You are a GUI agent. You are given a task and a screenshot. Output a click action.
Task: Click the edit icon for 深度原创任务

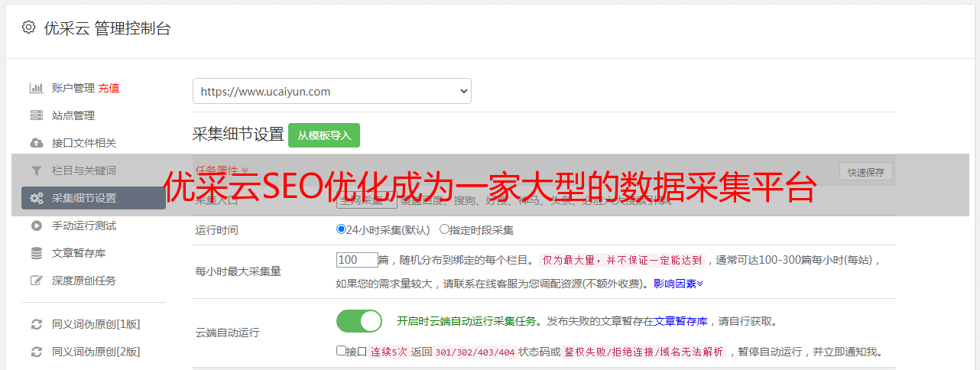point(36,281)
